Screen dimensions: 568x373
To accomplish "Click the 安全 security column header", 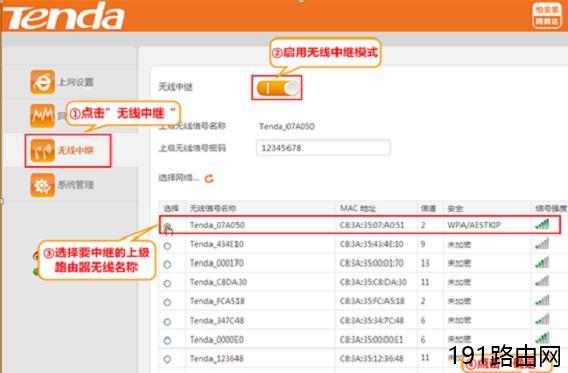I will coord(455,208).
